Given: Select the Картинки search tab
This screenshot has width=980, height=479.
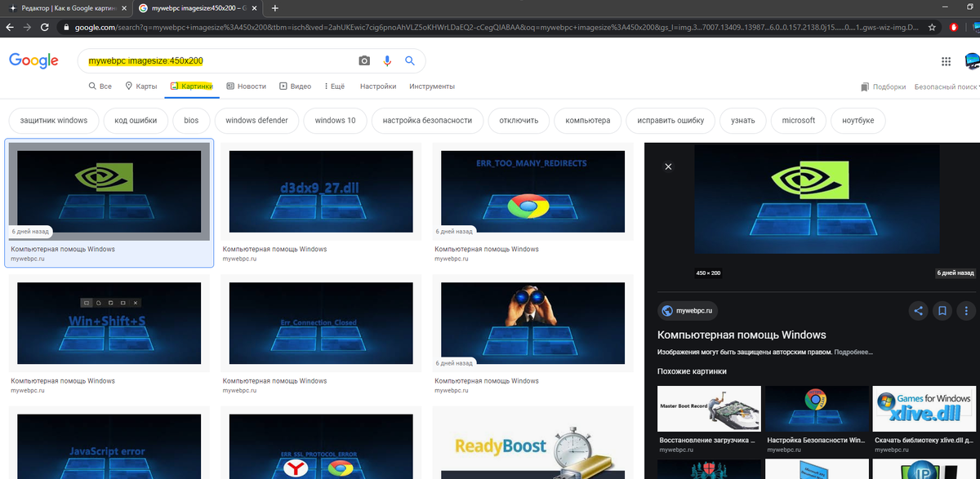Looking at the screenshot, I should pyautogui.click(x=191, y=86).
